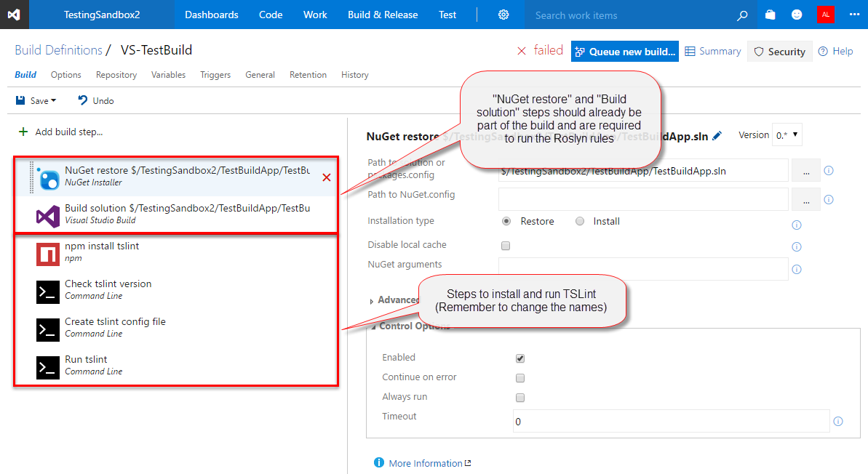Image resolution: width=868 pixels, height=474 pixels.
Task: Remove the NuGet restore step with red X
Action: pos(326,177)
